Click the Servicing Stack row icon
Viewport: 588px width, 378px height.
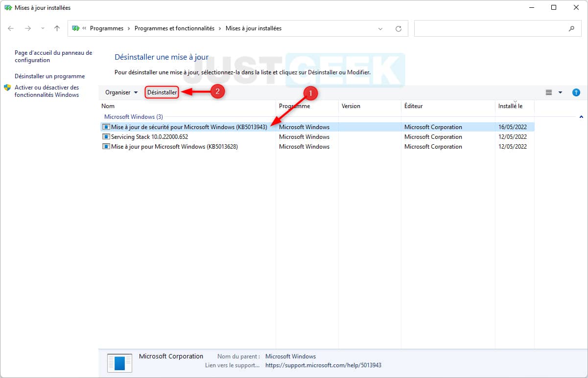pos(106,137)
